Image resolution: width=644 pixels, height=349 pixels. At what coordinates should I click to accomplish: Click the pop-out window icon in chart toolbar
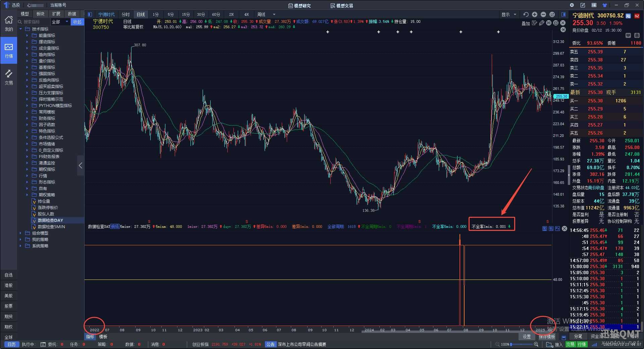point(552,14)
